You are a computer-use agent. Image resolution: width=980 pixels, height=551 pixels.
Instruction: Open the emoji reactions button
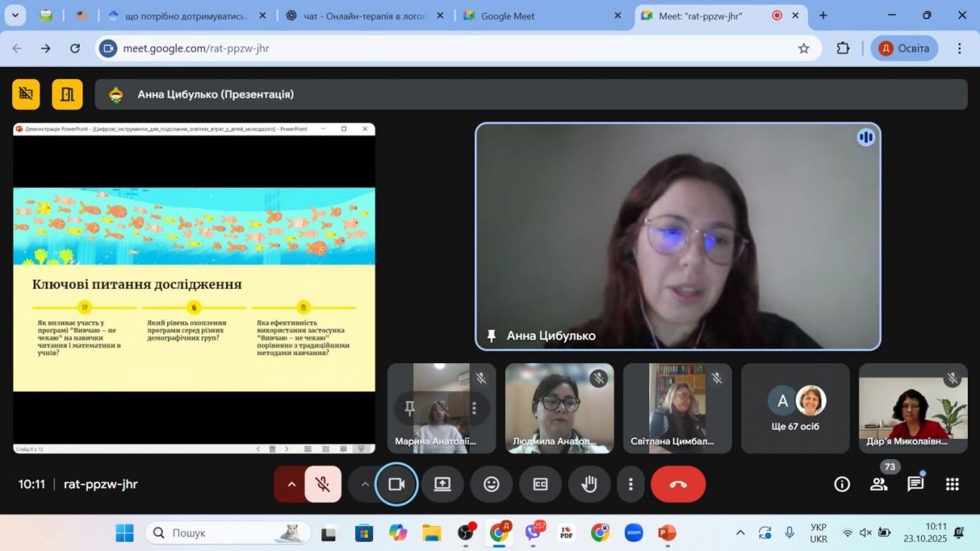[491, 484]
